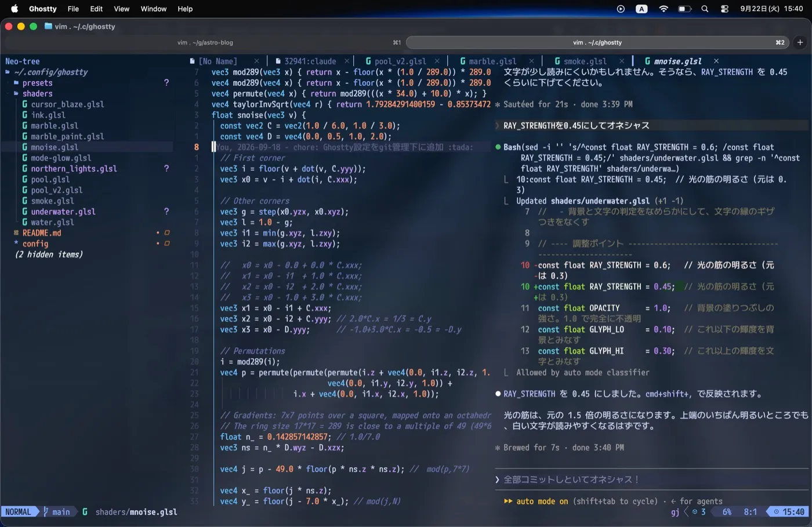Switch to the vim ~/.c/ghostty terminal tab
This screenshot has width=812, height=527.
click(x=597, y=42)
